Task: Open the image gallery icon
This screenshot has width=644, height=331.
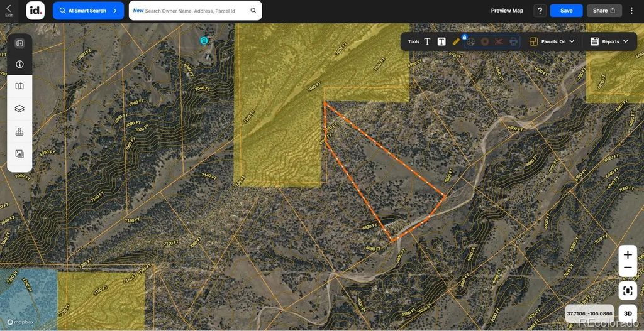Action: (19, 154)
